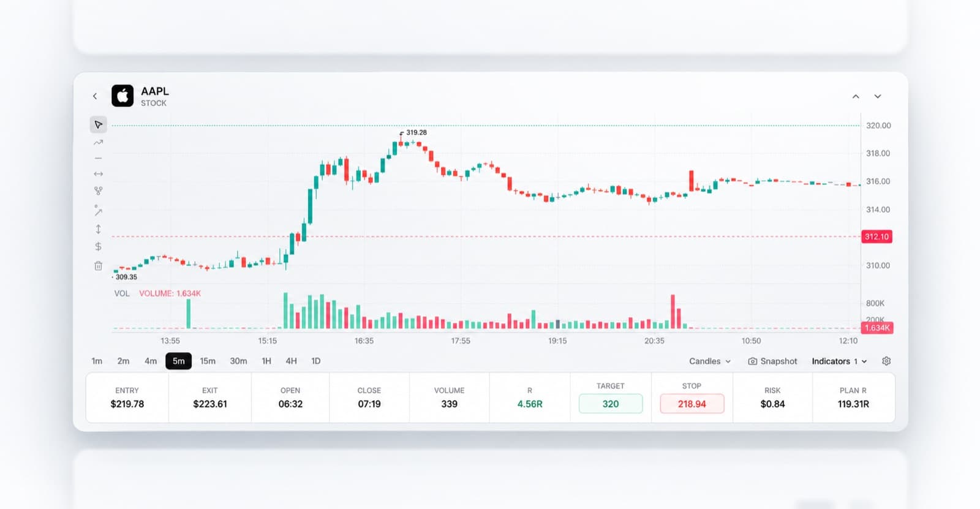Switch to the 1D timeframe
Image resolution: width=980 pixels, height=509 pixels.
click(316, 361)
